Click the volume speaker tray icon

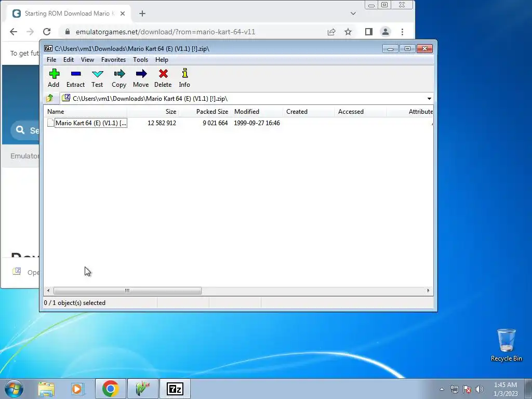pos(480,389)
